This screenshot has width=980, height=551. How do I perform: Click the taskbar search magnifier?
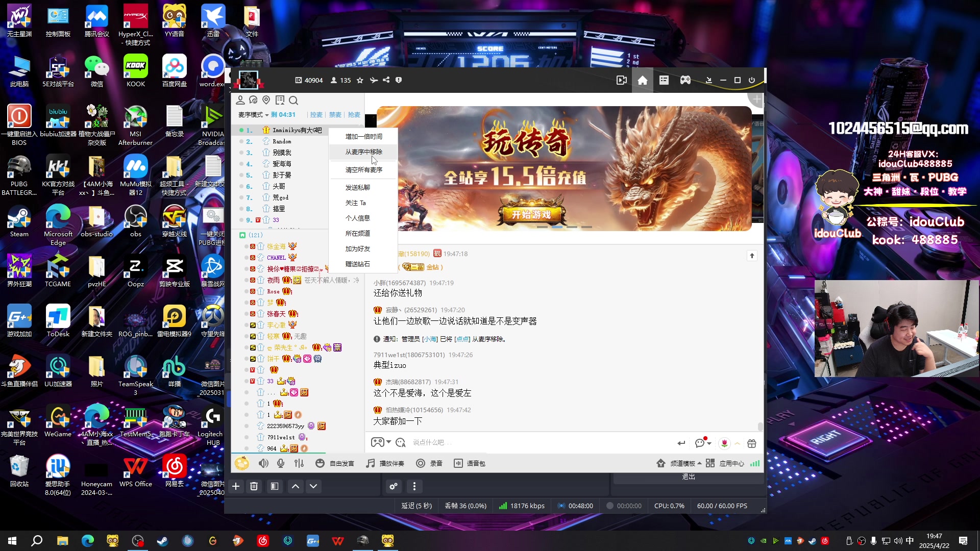coord(37,541)
